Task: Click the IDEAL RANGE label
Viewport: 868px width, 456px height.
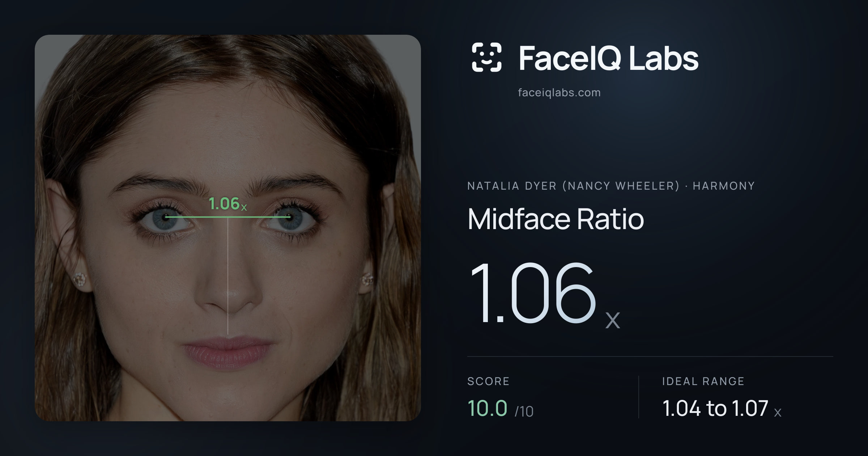Action: (x=703, y=381)
